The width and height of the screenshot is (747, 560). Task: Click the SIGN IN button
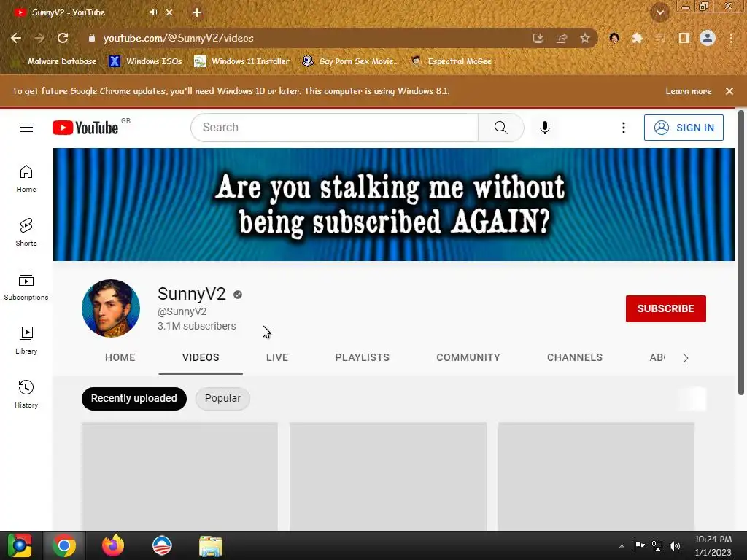684,128
